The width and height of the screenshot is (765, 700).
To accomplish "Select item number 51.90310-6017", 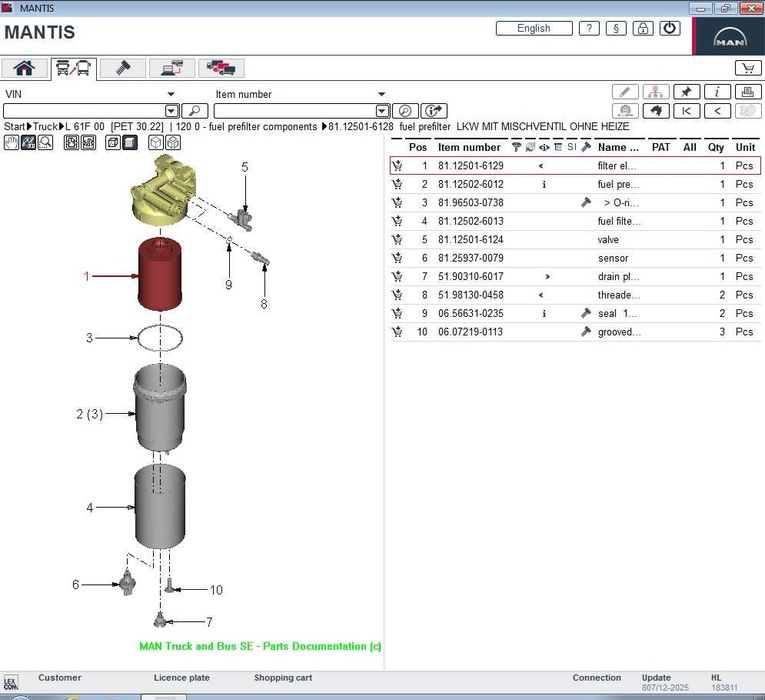I will 470,277.
